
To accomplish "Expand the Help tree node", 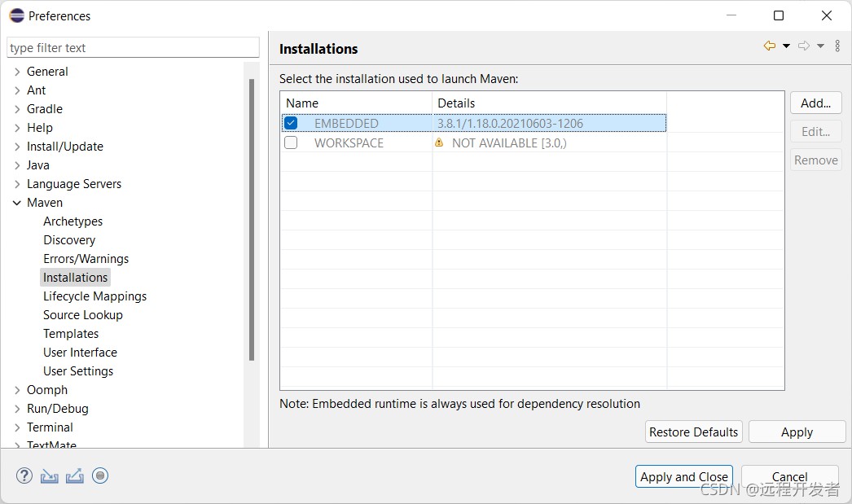I will tap(17, 128).
